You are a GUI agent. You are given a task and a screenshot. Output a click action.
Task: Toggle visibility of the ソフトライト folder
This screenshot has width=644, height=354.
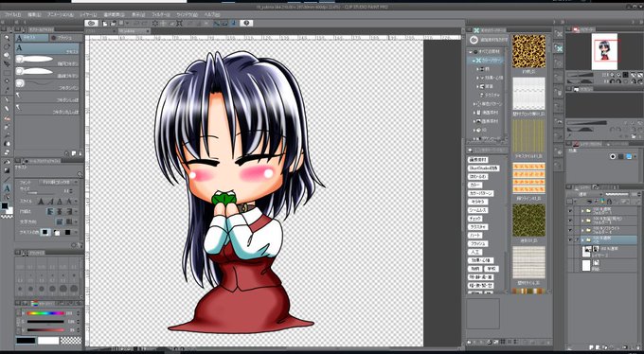(x=570, y=230)
